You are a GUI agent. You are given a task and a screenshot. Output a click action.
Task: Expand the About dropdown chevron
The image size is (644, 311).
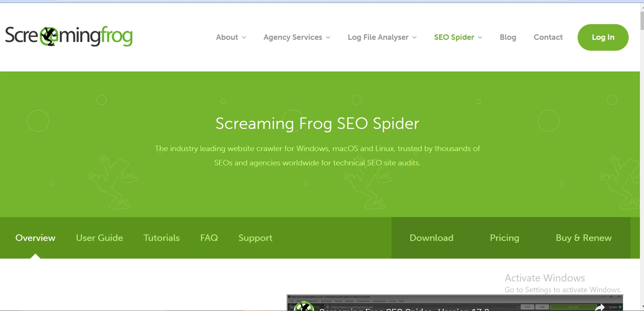point(244,37)
